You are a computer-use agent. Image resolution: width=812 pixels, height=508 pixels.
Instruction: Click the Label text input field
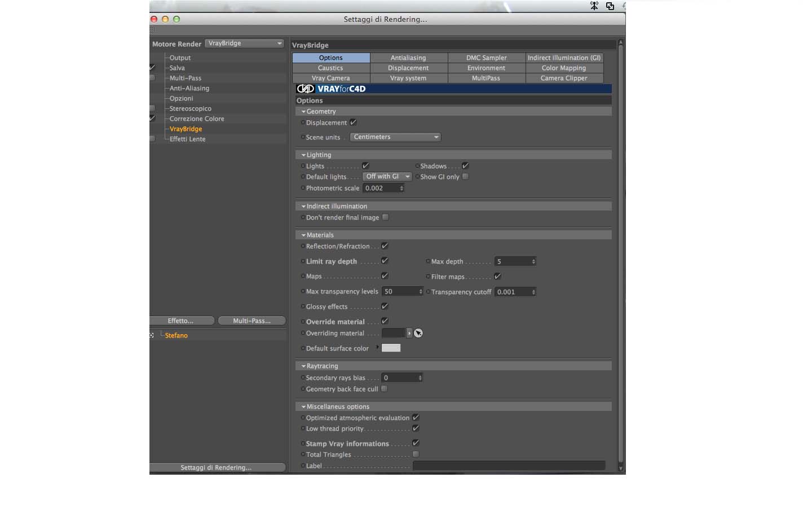point(509,466)
